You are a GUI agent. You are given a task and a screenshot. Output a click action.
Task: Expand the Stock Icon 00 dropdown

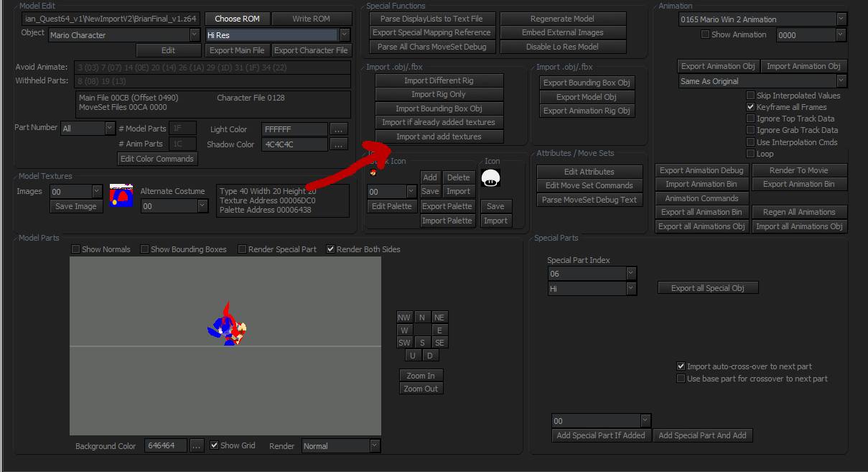(391, 192)
